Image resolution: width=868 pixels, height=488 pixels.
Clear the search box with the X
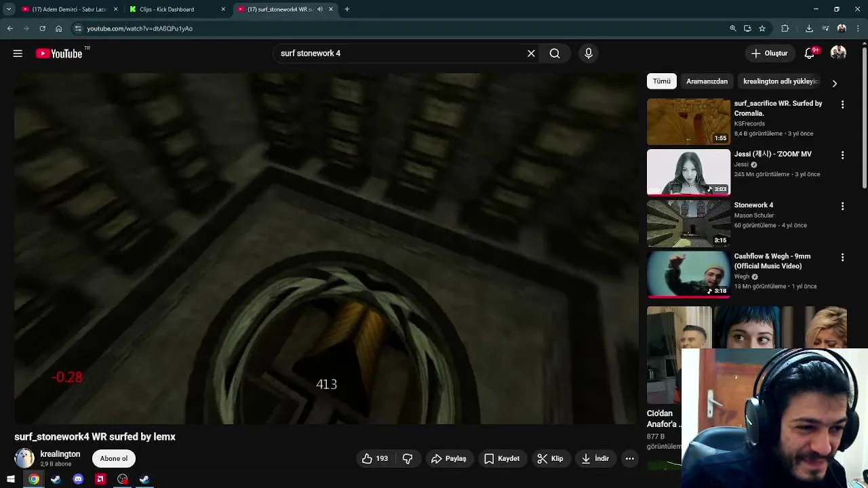click(531, 54)
